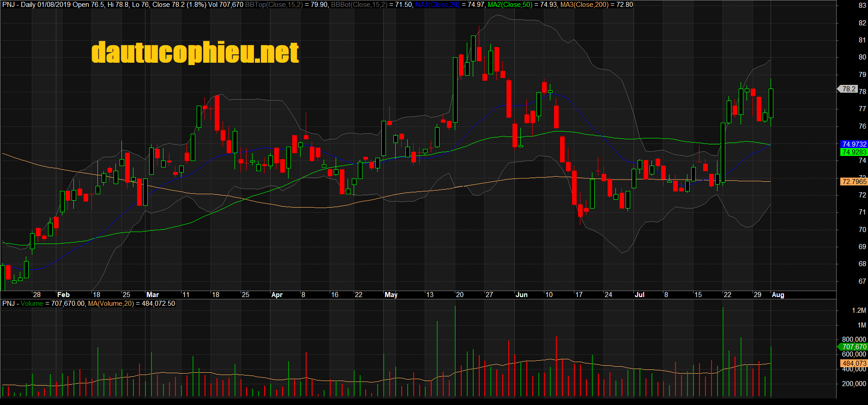Click the 11 date axis label
The height and width of the screenshot is (405, 868).
click(186, 295)
